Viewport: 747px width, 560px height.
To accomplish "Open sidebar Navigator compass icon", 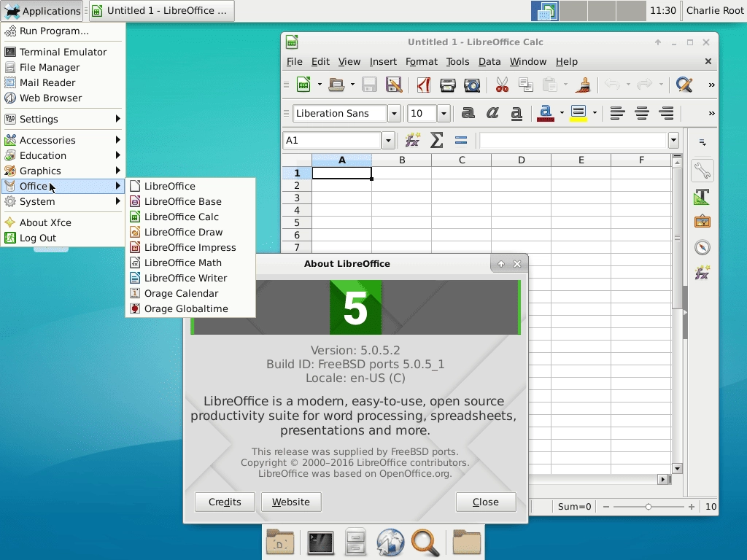I will (x=703, y=248).
